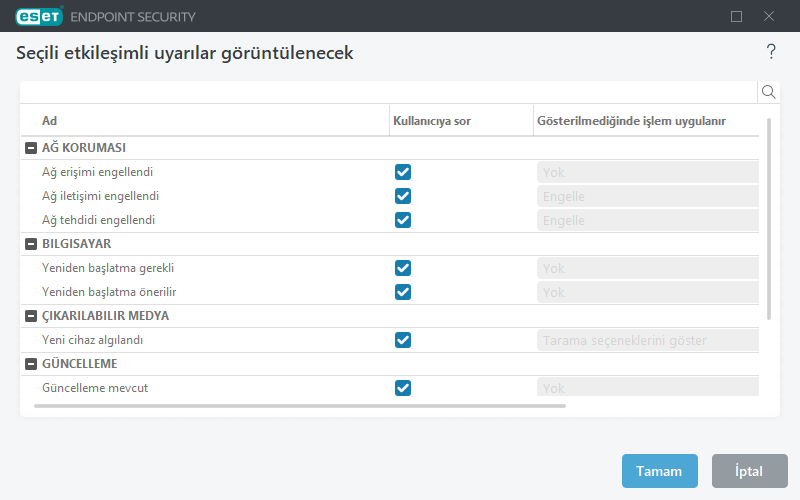This screenshot has height=500, width=800.
Task: Toggle 'Yeniden başlatma gerekli' checkbox
Action: click(403, 268)
